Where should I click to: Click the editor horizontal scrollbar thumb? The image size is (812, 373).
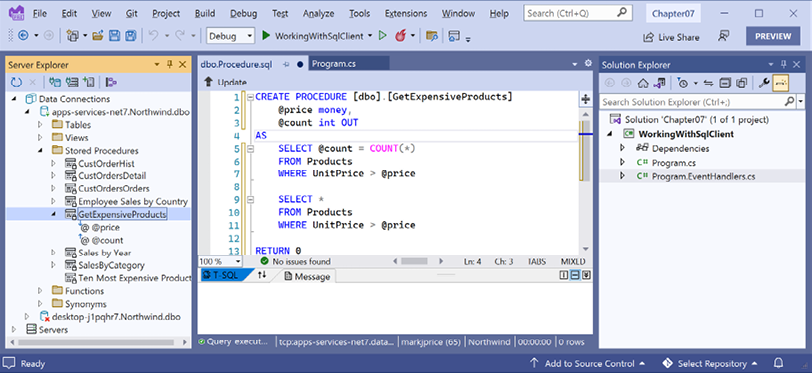pos(414,261)
